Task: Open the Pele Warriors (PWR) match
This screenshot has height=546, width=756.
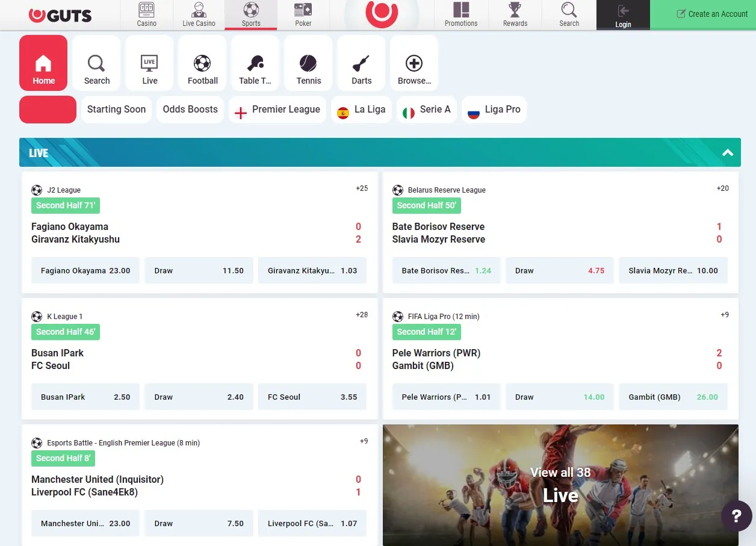Action: tap(436, 353)
